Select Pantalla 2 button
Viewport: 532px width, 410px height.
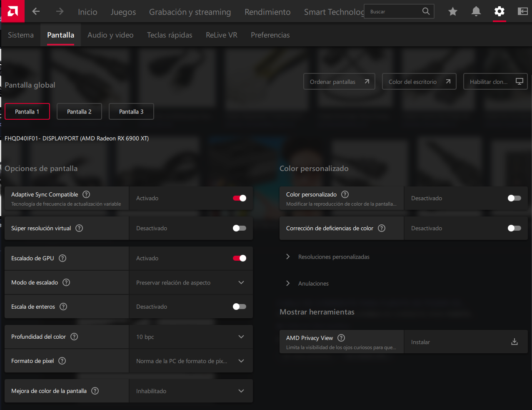79,111
